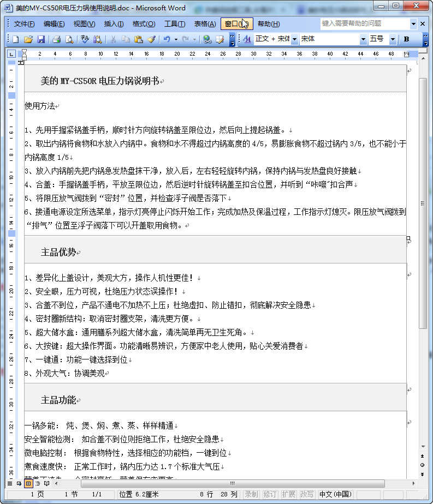Activate the Format Painter brush
The image size is (433, 504).
point(151,39)
